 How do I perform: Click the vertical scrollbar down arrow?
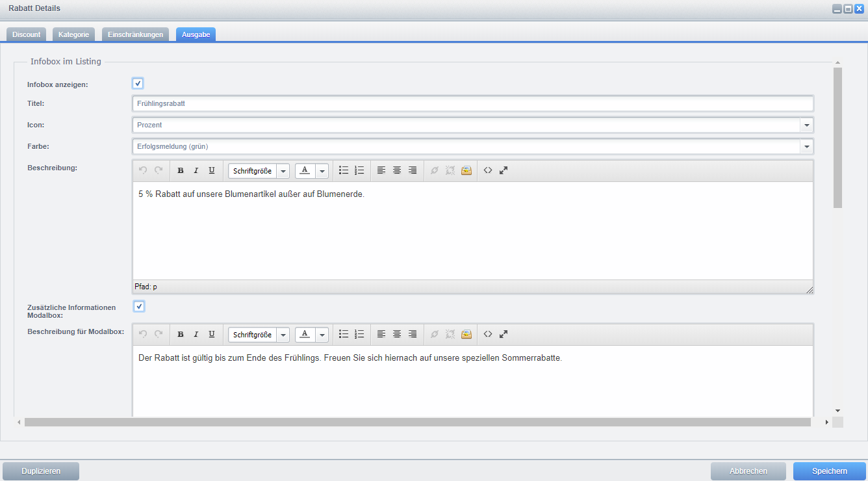pos(837,411)
